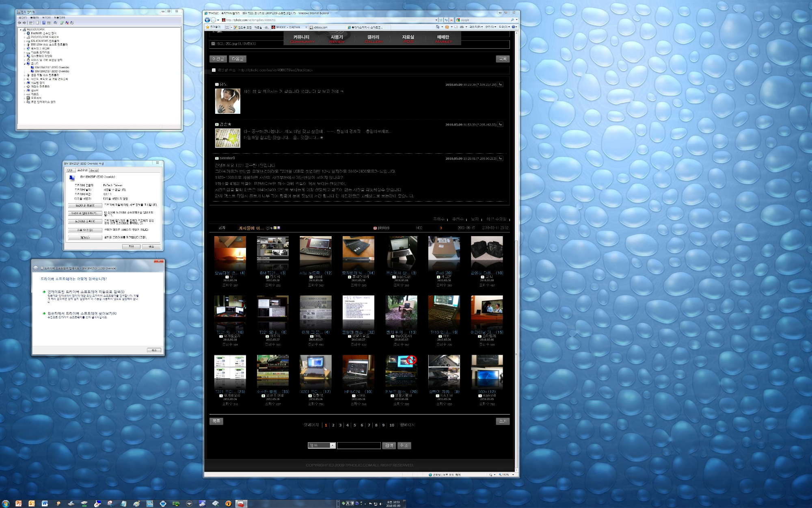
Task: Click IE stop icon with red X
Action: tap(451, 20)
